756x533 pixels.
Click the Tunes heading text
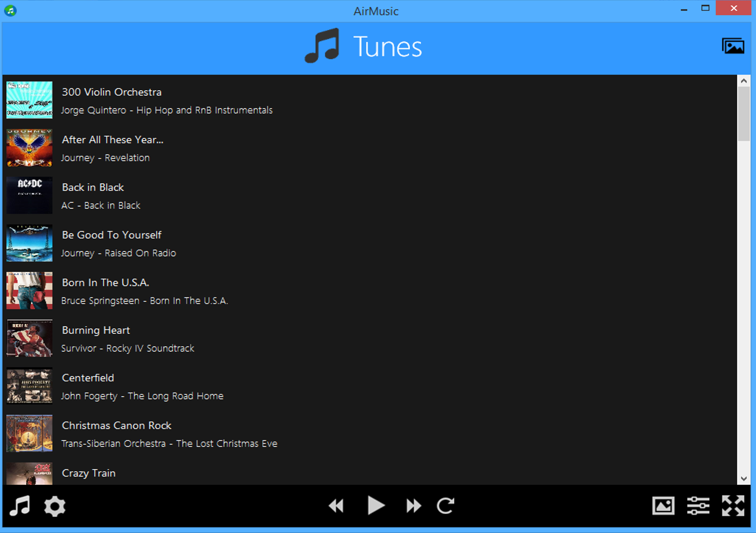point(387,47)
